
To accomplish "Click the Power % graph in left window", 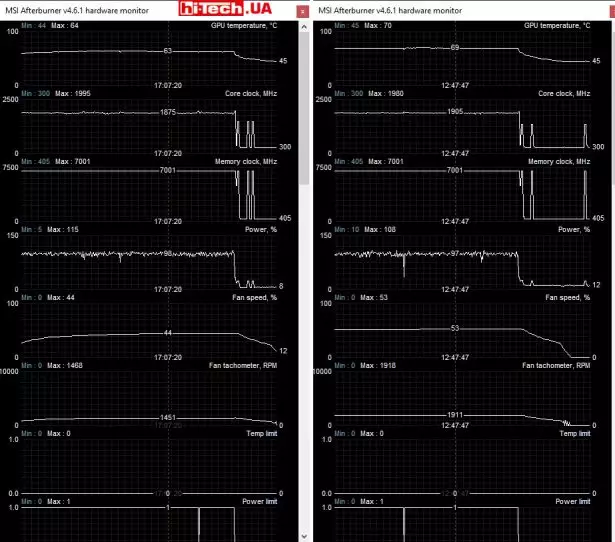I will click(150, 262).
